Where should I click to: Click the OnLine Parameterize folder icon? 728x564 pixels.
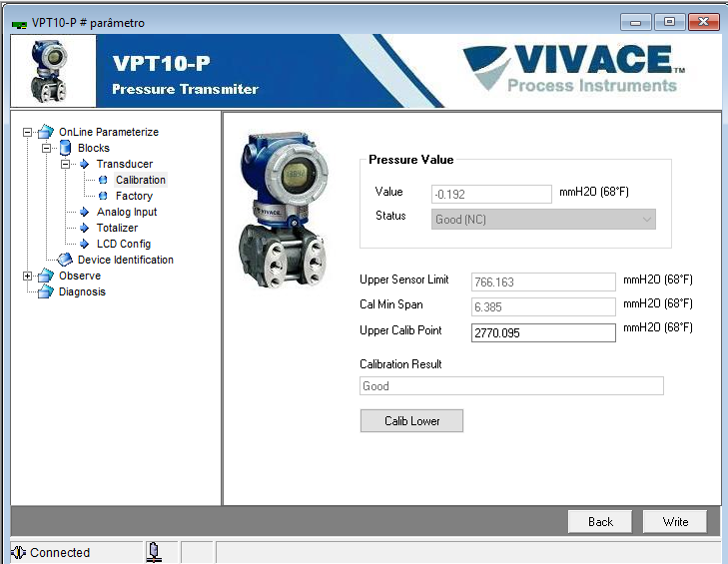[46, 132]
